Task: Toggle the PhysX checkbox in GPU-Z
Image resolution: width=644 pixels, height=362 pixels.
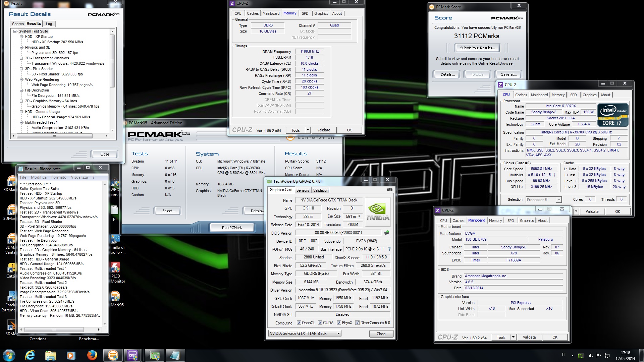Action: (339, 323)
